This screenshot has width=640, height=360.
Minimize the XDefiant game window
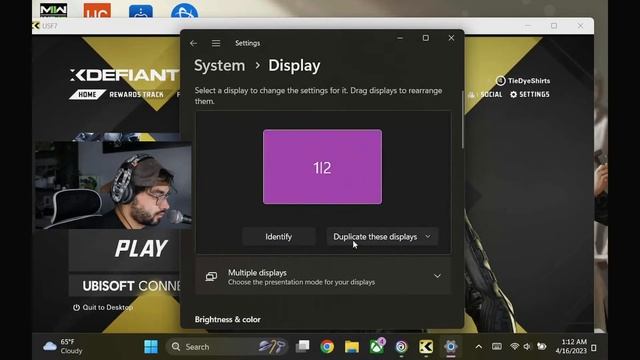(528, 26)
